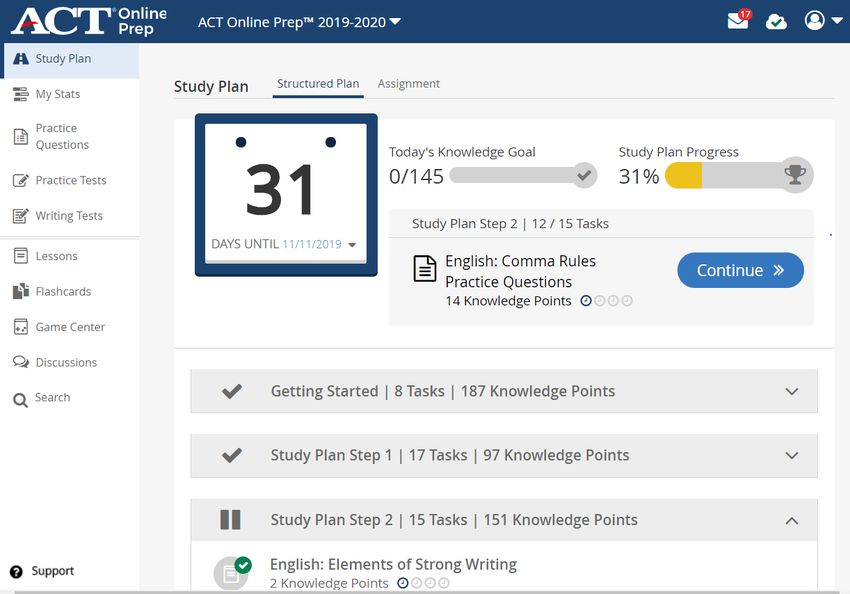Collapse the Study Plan Step 2 chevron

[x=792, y=520]
